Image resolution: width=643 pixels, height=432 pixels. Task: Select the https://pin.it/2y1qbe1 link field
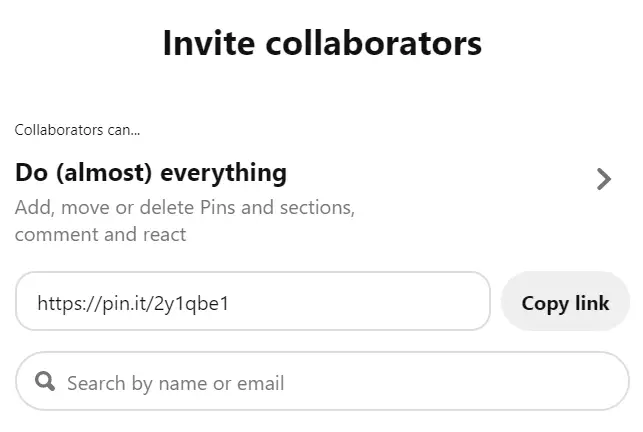tap(253, 301)
